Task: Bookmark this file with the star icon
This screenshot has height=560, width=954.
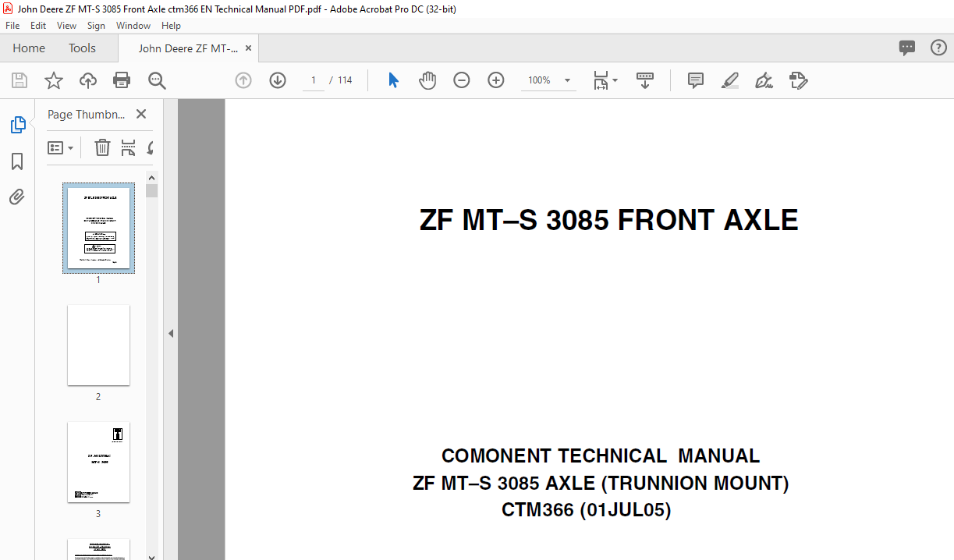Action: pos(54,80)
